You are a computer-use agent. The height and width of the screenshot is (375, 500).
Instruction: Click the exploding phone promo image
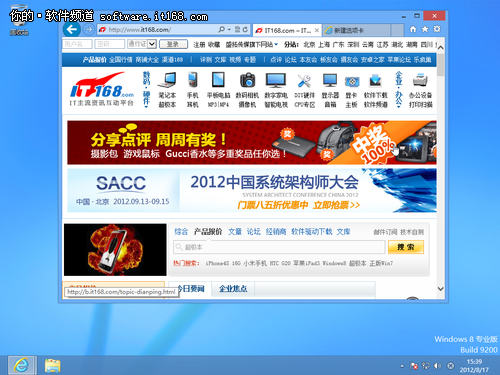pyautogui.click(x=115, y=250)
